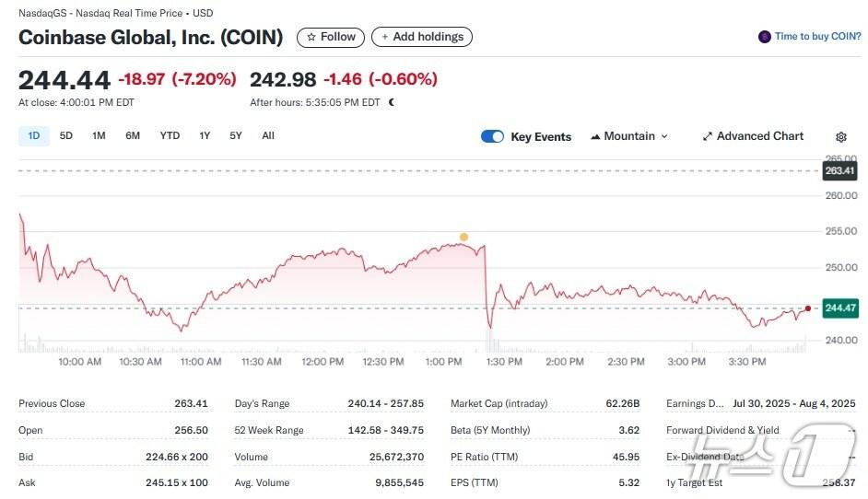
Task: Click the Follow button
Action: click(x=330, y=37)
